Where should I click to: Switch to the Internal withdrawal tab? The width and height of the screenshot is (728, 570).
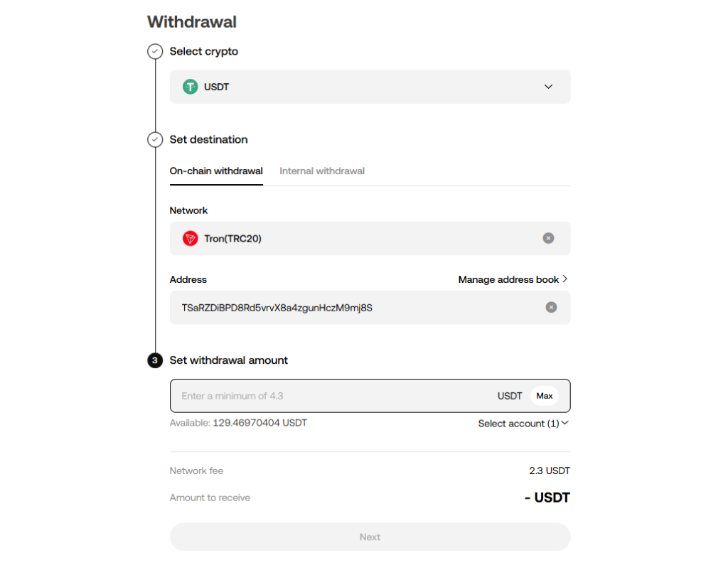click(322, 171)
